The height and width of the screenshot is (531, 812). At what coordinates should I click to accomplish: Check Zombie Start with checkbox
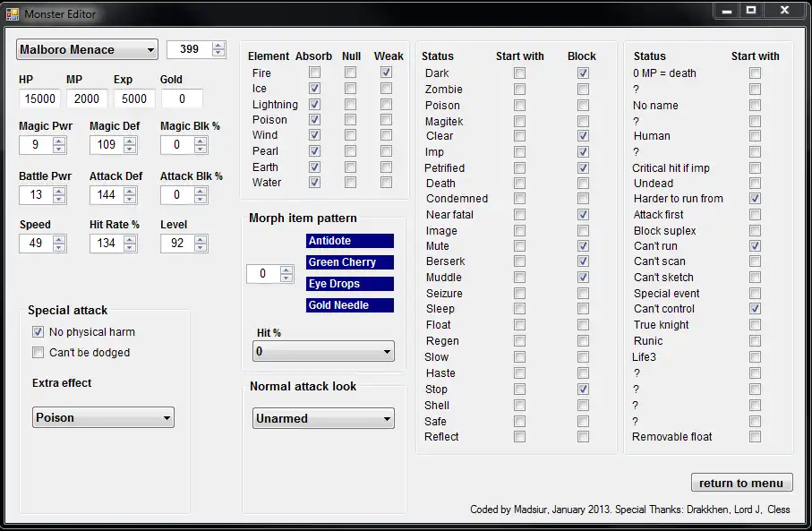519,90
